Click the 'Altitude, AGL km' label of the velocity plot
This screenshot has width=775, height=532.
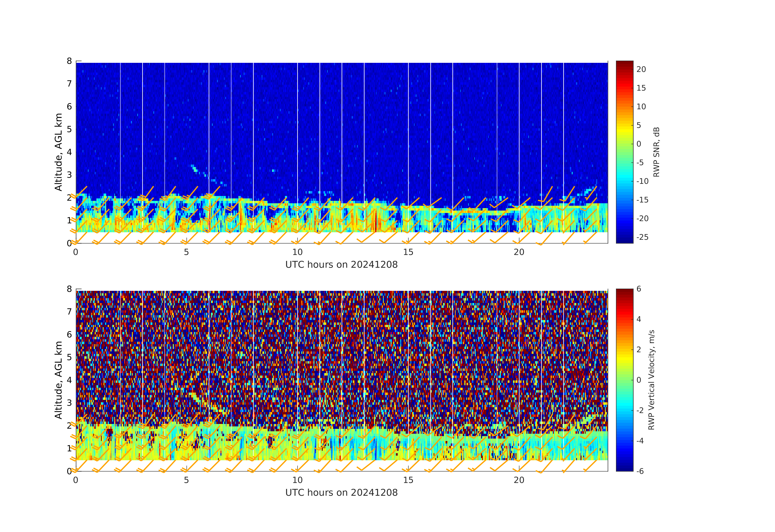[59, 380]
